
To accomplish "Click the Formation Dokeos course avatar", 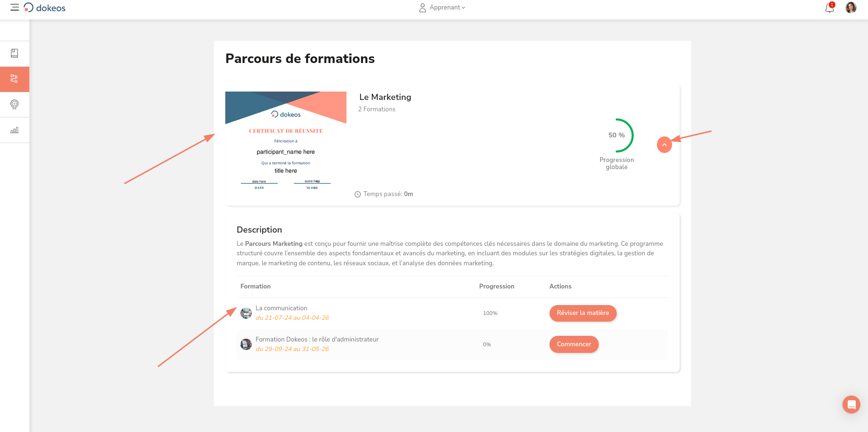I will tap(246, 344).
